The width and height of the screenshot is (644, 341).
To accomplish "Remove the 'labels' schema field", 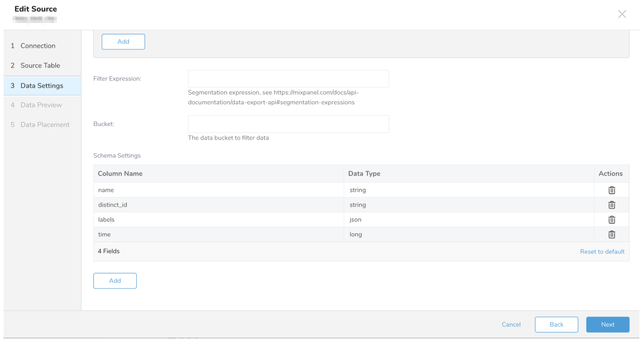I will click(611, 220).
